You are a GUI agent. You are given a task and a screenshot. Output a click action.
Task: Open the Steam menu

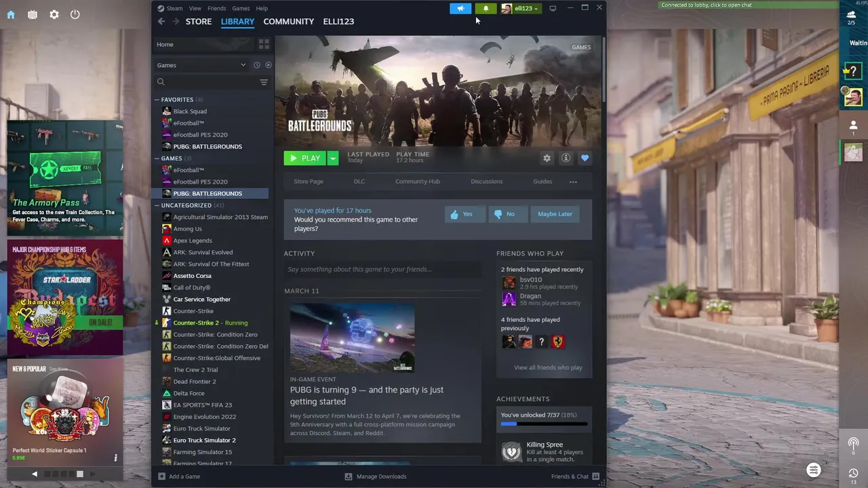pyautogui.click(x=174, y=8)
